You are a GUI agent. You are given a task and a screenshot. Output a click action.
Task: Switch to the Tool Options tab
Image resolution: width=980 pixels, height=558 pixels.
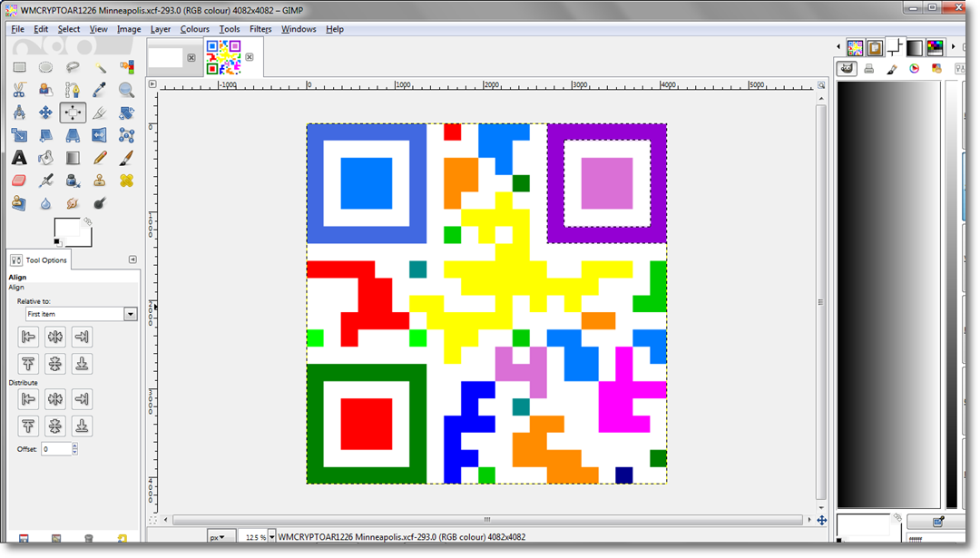[39, 259]
